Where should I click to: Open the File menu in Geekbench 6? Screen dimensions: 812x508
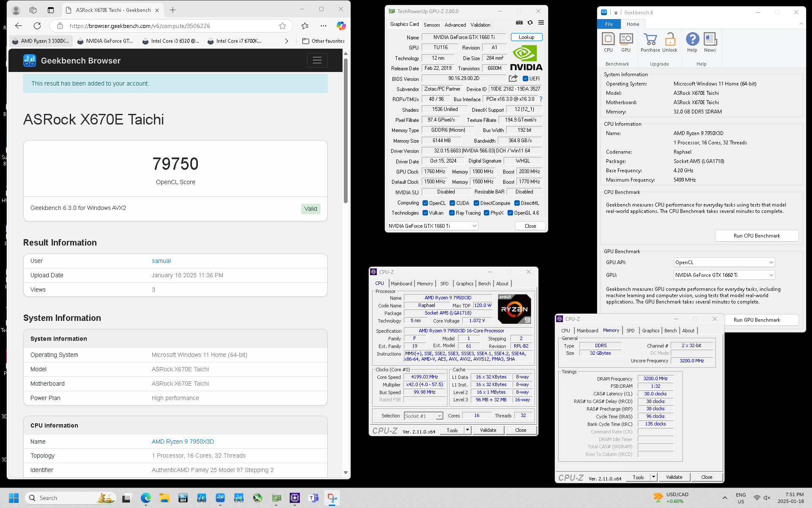609,24
